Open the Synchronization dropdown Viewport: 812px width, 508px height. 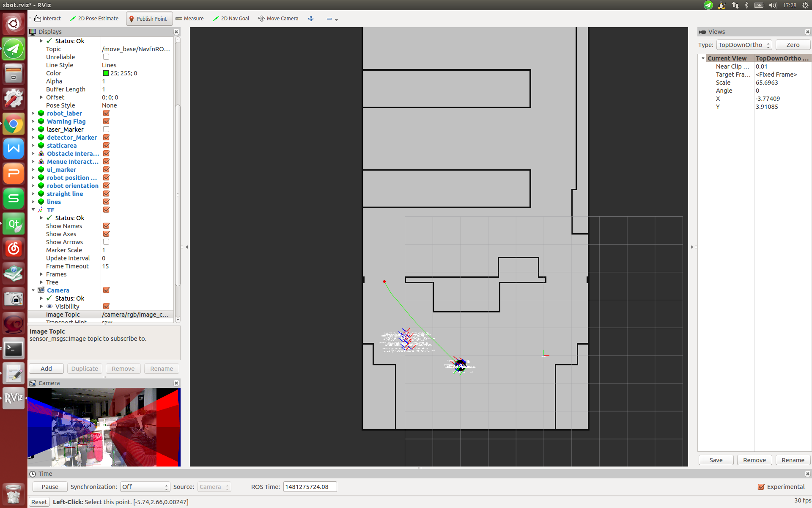[145, 487]
